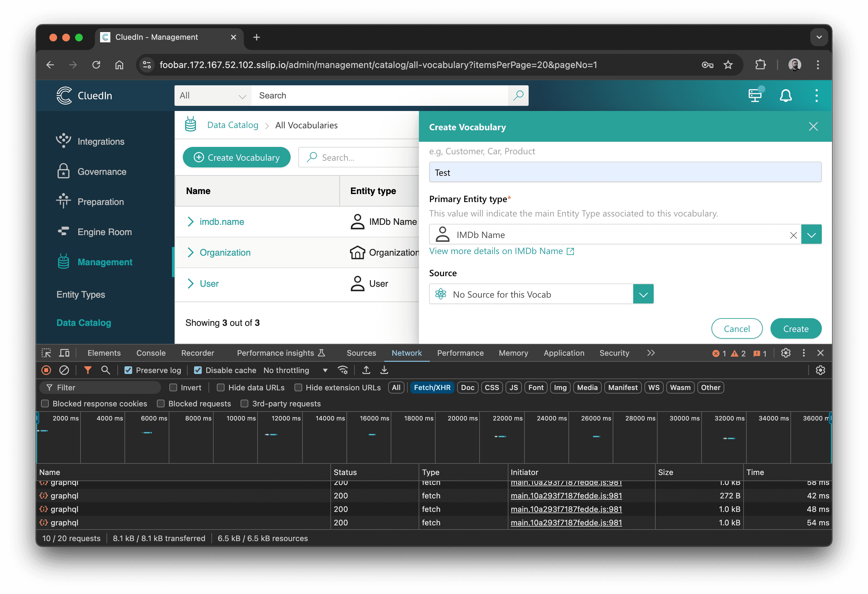Open network panel settings gear
Screen dimensions: 868x594
820,370
